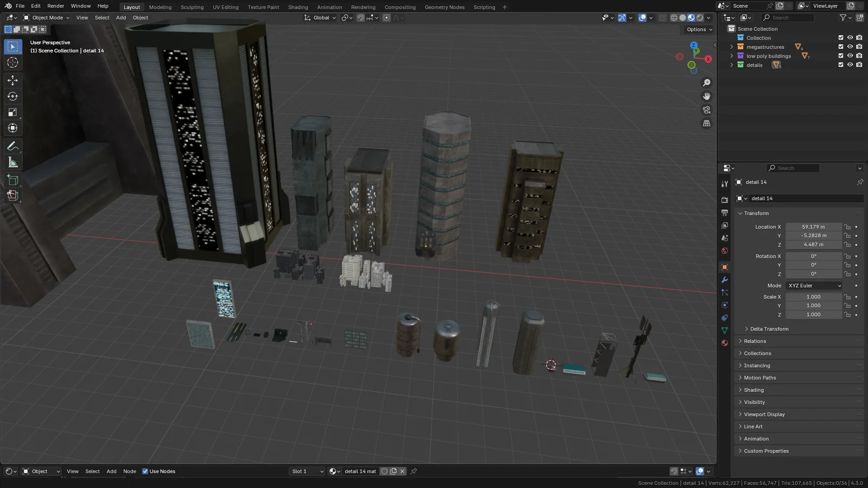Activate the Measure tool

pyautogui.click(x=12, y=162)
